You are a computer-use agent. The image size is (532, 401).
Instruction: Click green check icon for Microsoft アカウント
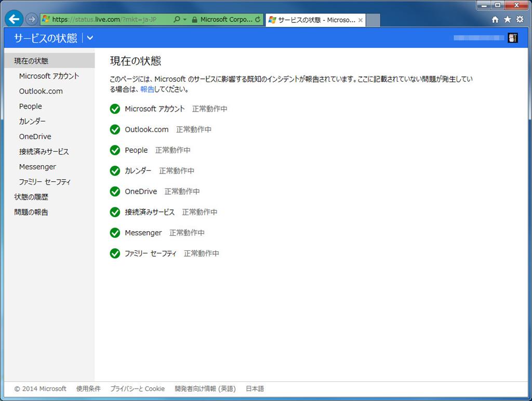point(115,109)
